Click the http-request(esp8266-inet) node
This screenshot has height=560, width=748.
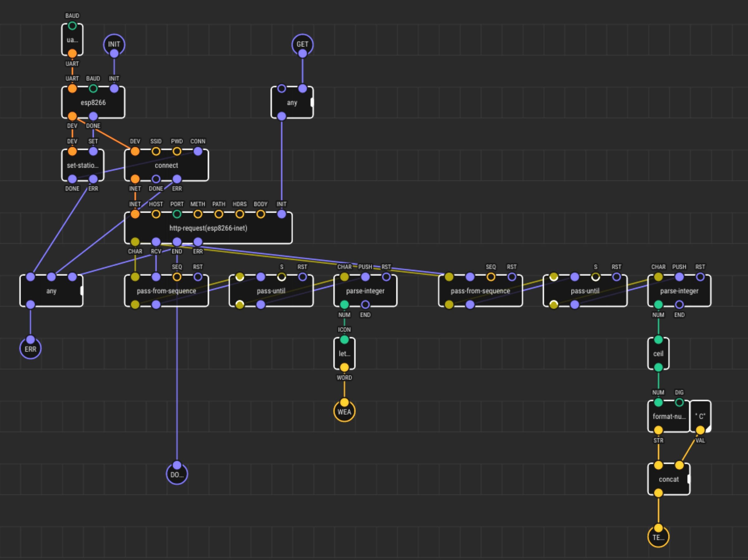click(x=208, y=228)
